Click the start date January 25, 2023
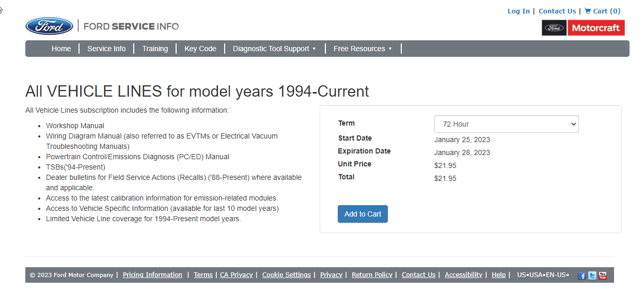Image resolution: width=644 pixels, height=307 pixels. (462, 140)
